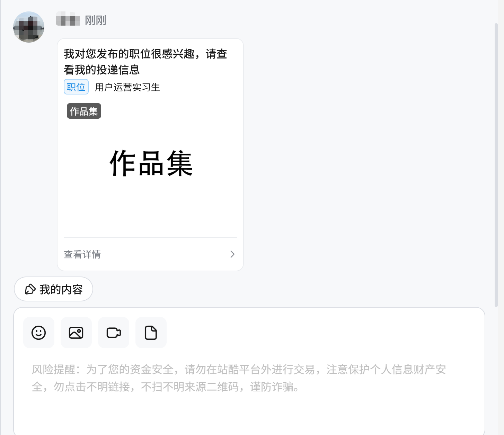Image resolution: width=504 pixels, height=435 pixels.
Task: Click the image upload icon
Action: point(76,333)
